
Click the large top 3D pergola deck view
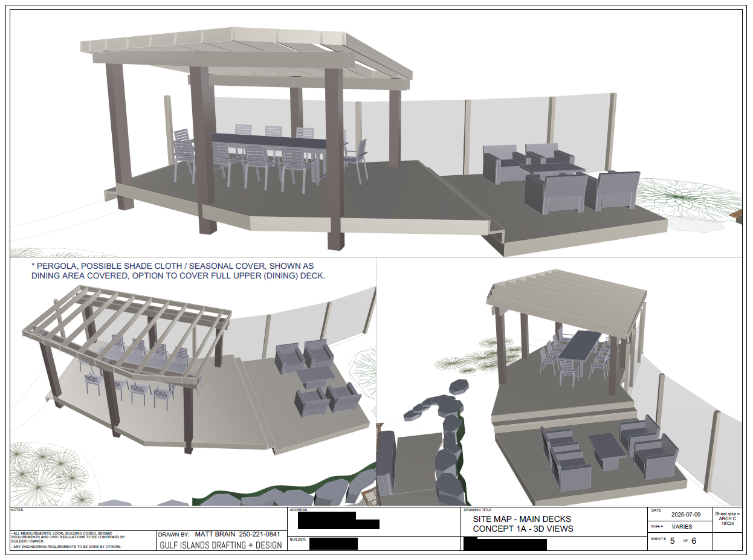click(x=376, y=134)
